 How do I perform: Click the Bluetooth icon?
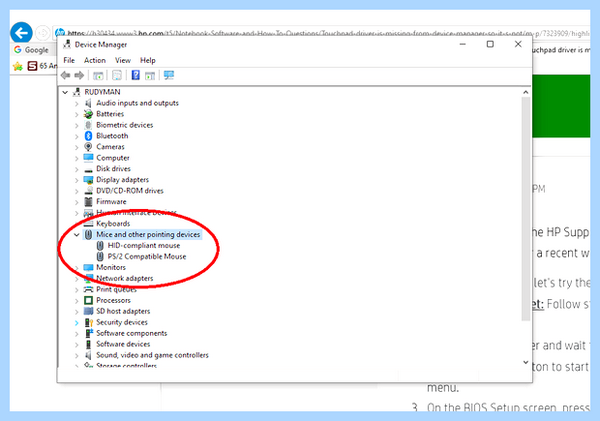pos(88,136)
